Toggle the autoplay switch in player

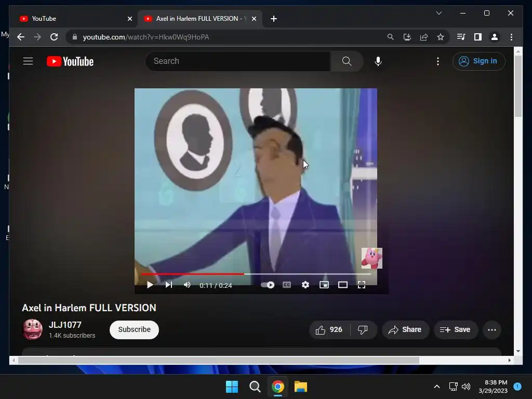click(x=268, y=285)
